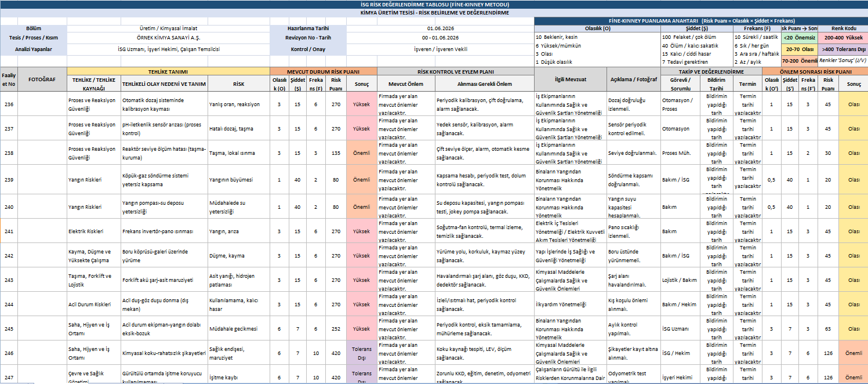
Task: Select the 'FOTOĞRAF' column header
Action: [42, 79]
